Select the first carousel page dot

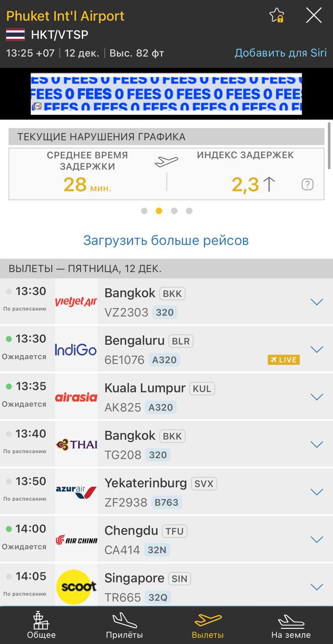pyautogui.click(x=144, y=211)
